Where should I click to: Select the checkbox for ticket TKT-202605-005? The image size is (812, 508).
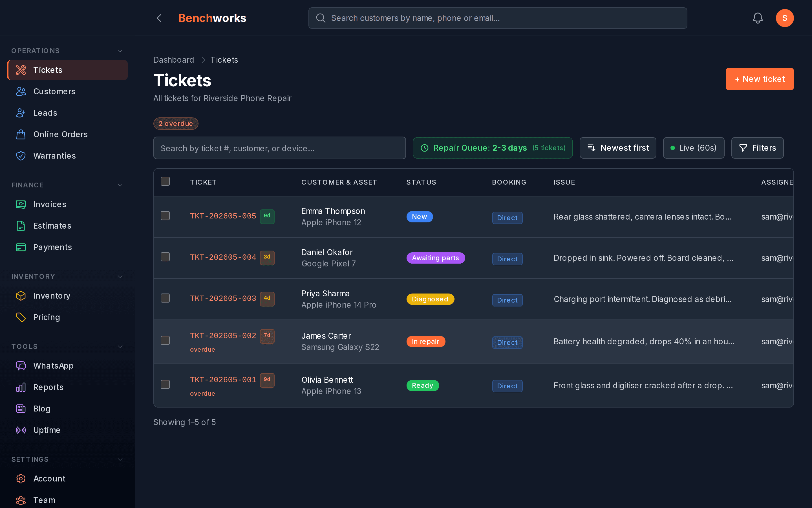point(165,216)
